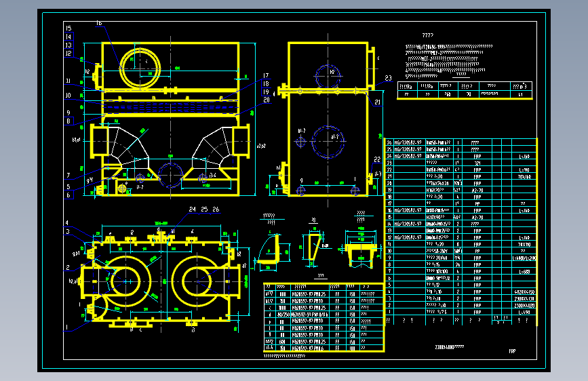The height and width of the screenshot is (381, 588).
Task: Select callout 21 beside the side view
Action: click(x=377, y=102)
